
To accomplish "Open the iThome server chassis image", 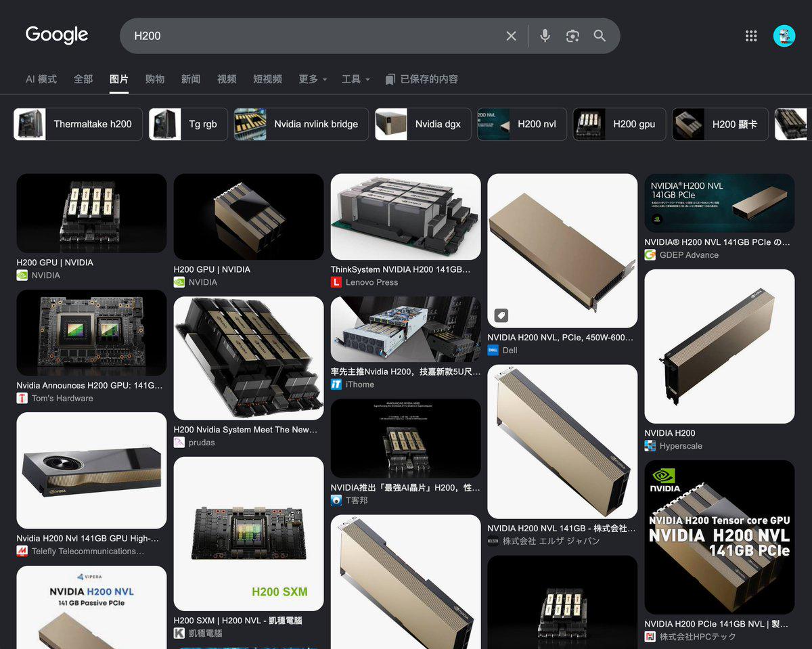I will tap(405, 330).
